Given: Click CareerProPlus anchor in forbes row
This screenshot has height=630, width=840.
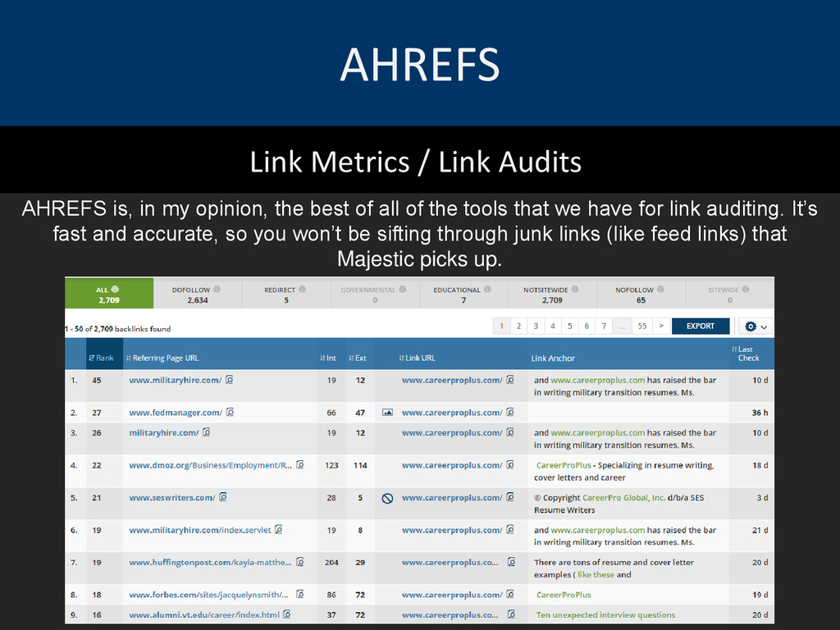Looking at the screenshot, I should pos(564,595).
